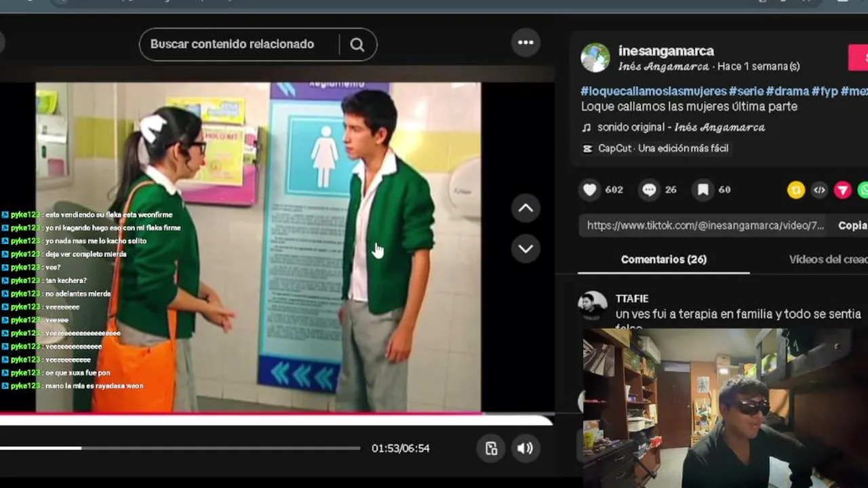The width and height of the screenshot is (868, 488).
Task: Click comment 'un ves fui a terapia'
Action: (738, 314)
